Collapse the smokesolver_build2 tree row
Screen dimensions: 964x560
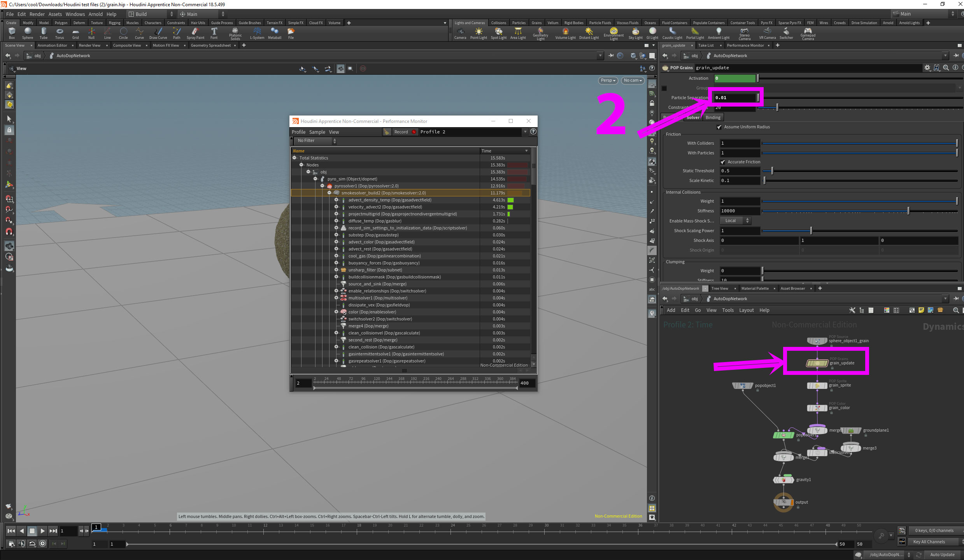tap(330, 193)
